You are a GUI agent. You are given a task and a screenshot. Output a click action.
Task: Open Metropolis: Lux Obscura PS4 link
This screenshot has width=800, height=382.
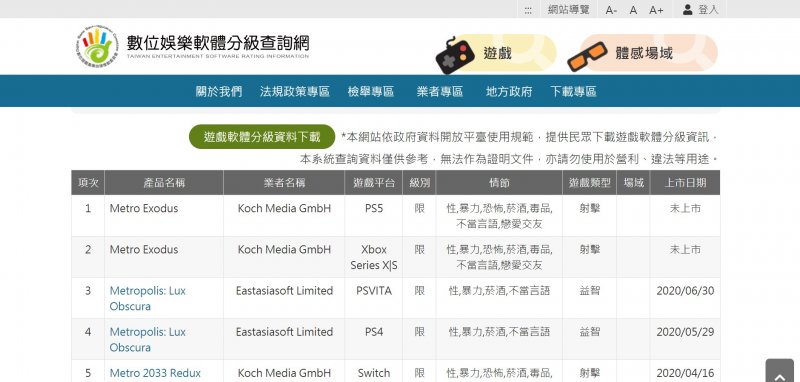tap(147, 340)
